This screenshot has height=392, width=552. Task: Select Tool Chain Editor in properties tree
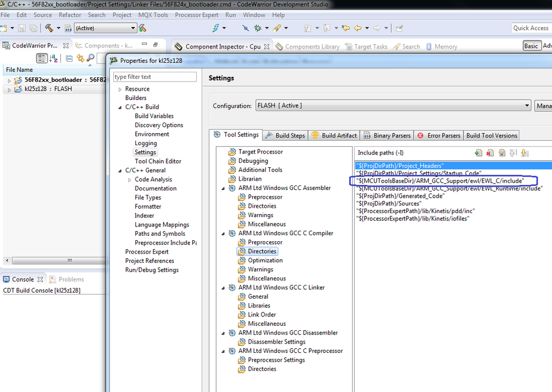point(157,161)
